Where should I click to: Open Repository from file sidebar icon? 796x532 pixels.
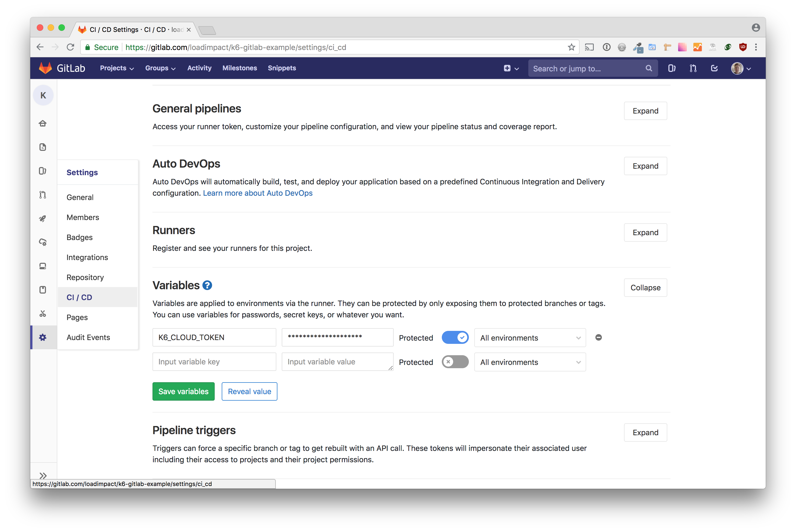click(x=43, y=147)
